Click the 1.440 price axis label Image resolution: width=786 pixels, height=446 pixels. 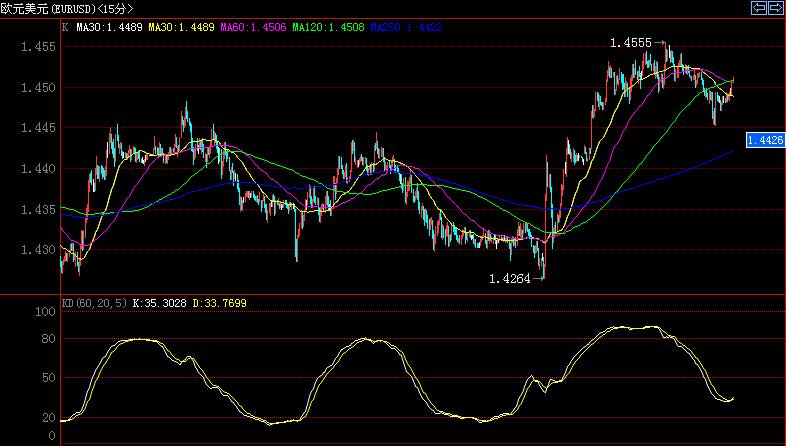click(38, 168)
